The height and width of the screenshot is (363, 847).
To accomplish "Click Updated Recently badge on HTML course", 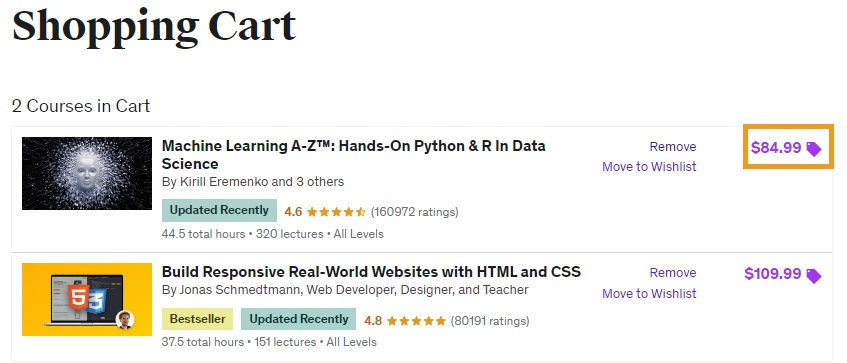I will (299, 319).
